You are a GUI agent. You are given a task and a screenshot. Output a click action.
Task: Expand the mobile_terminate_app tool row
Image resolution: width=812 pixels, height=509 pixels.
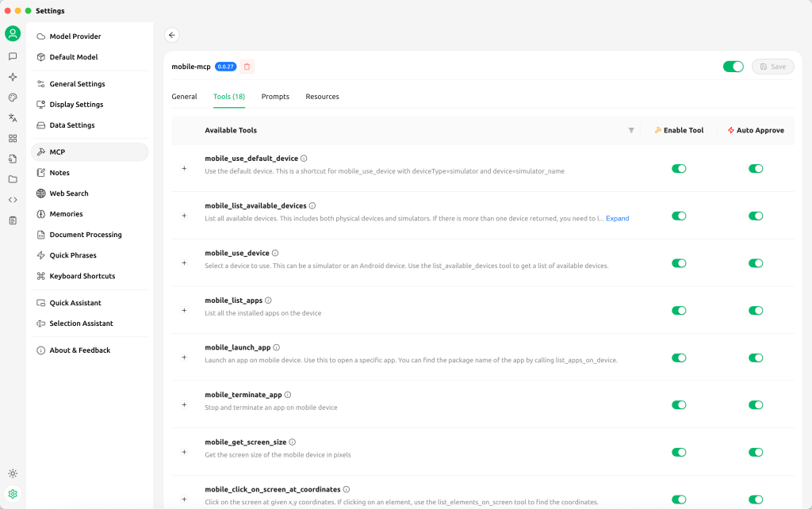point(184,404)
